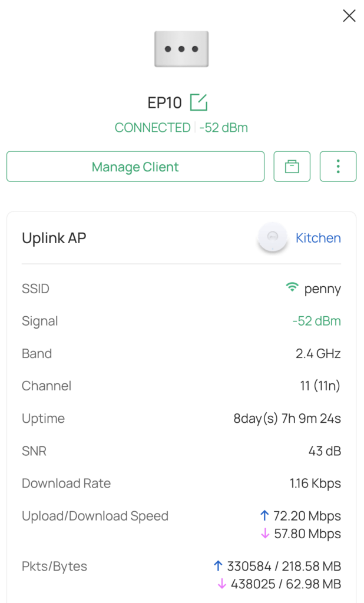This screenshot has width=364, height=603.
Task: Click the pink download arrow by 57.80 Mbps
Action: (264, 534)
